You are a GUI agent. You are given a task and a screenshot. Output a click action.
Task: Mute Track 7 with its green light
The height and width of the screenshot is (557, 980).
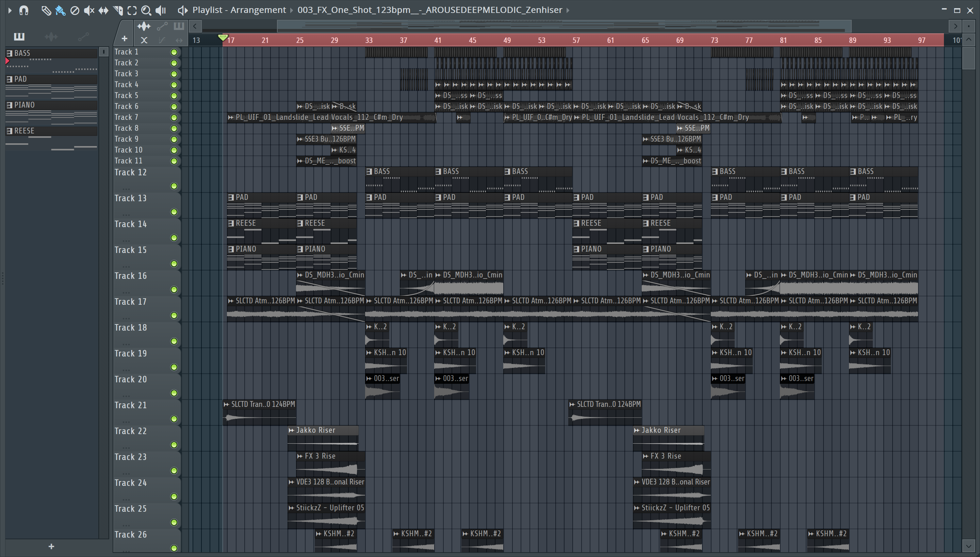(174, 118)
